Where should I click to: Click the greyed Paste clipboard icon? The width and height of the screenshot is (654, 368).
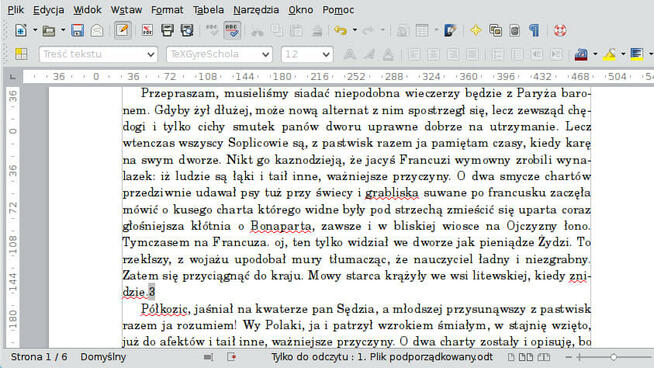coord(296,30)
